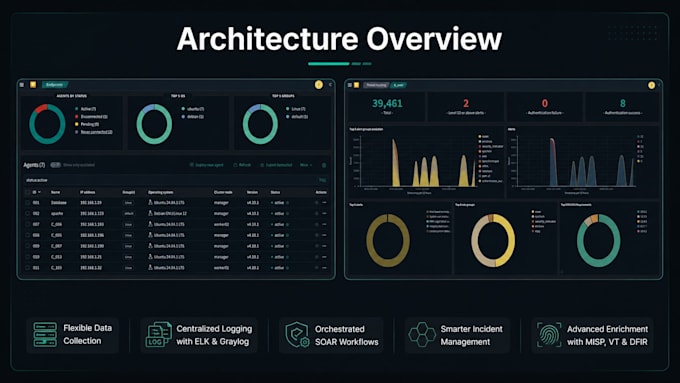This screenshot has height=383, width=680.
Task: Check the box for agent 009
Action: click(x=28, y=246)
